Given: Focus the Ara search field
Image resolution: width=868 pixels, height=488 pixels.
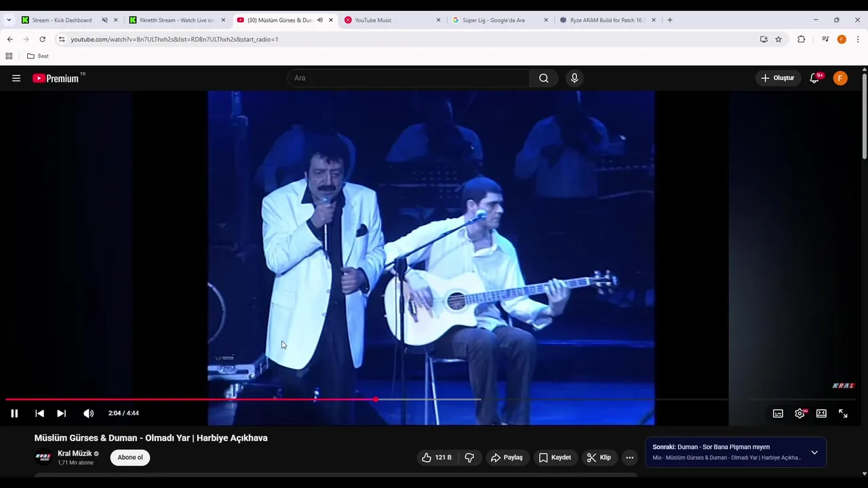Looking at the screenshot, I should 408,78.
